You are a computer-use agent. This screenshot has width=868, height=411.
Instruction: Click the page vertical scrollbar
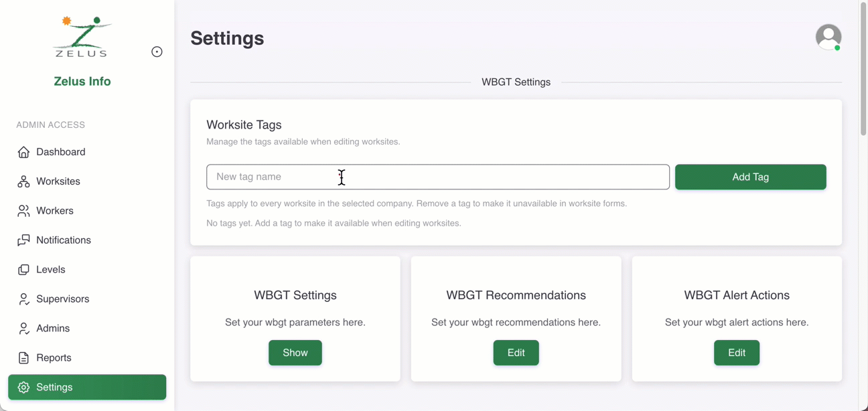(863, 67)
